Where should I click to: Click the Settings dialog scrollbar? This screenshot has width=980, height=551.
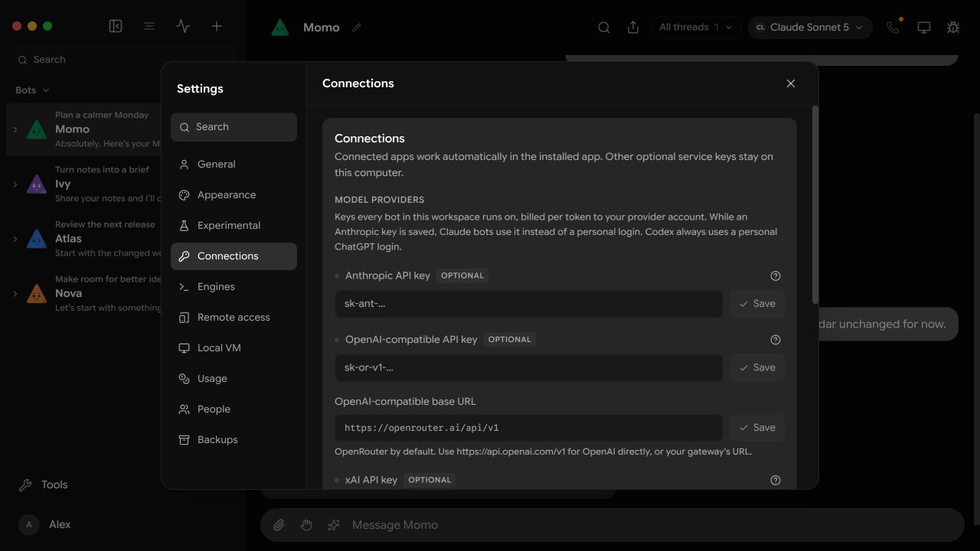coord(815,205)
